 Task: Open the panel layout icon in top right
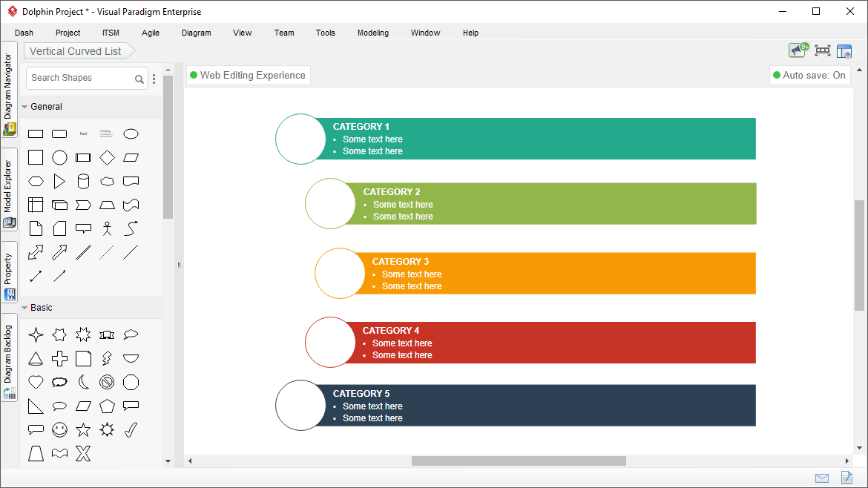click(x=844, y=51)
